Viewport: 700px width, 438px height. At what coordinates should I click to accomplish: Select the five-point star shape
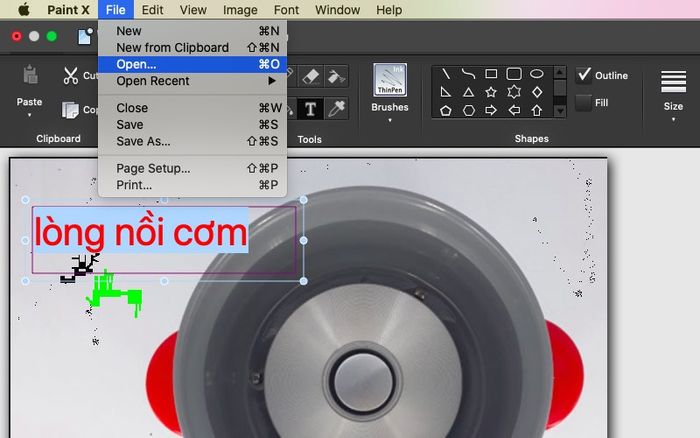pyautogui.click(x=491, y=92)
